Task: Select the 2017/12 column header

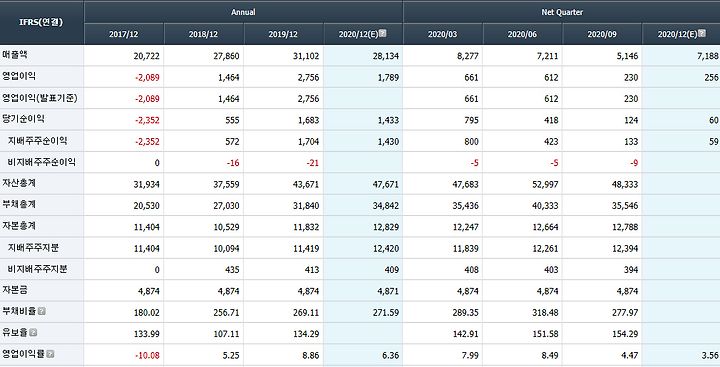Action: [x=124, y=34]
